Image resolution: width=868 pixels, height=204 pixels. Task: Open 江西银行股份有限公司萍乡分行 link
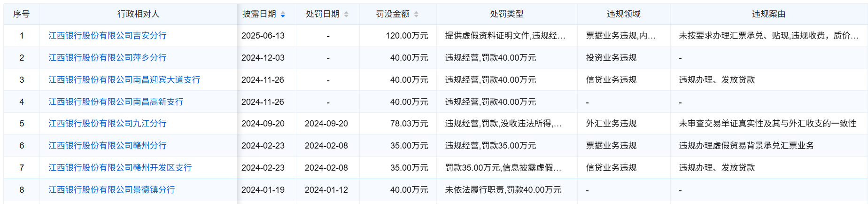coord(107,58)
